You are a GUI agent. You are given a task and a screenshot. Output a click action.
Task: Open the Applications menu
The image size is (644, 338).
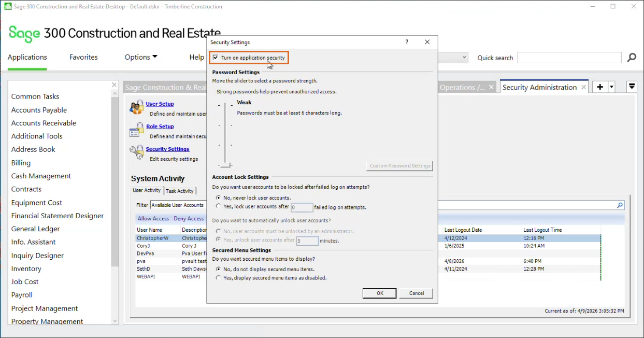tap(27, 57)
